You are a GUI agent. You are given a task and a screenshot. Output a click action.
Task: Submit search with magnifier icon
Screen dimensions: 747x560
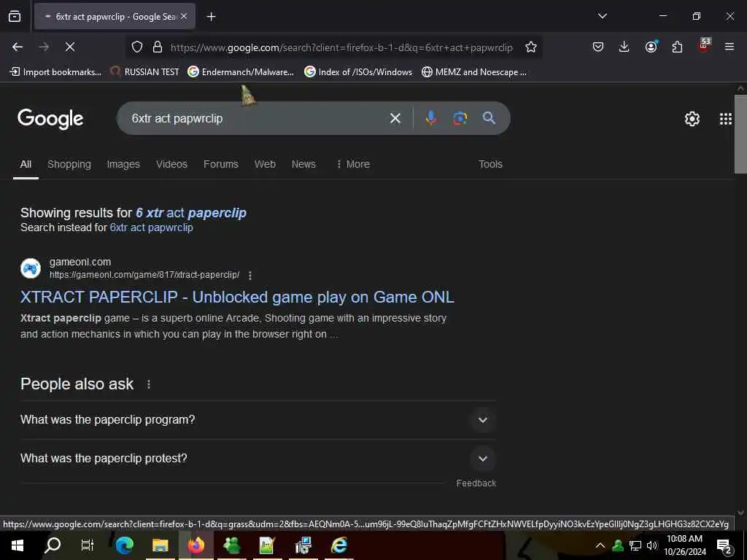(489, 118)
